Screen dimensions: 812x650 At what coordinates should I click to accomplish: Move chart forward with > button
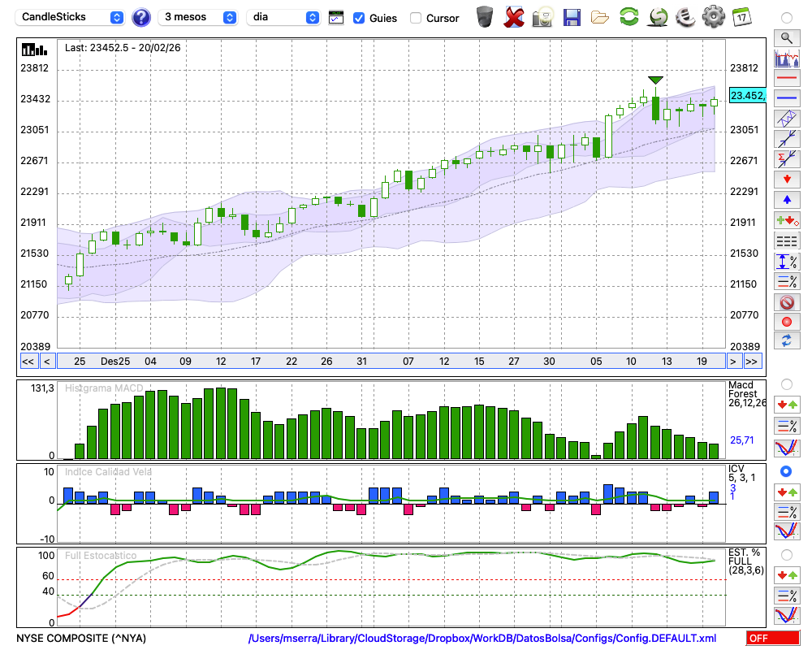coord(732,362)
